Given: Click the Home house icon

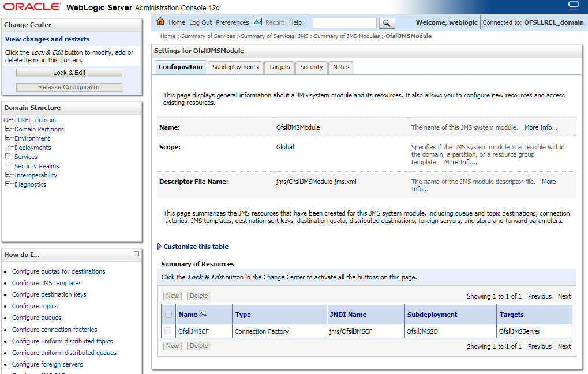Looking at the screenshot, I should 160,21.
